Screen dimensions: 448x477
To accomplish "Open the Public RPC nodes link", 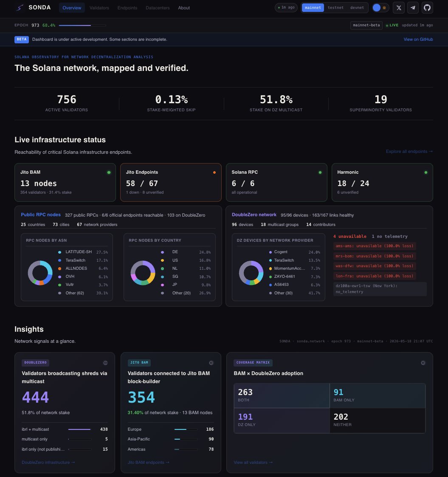I will click(41, 215).
